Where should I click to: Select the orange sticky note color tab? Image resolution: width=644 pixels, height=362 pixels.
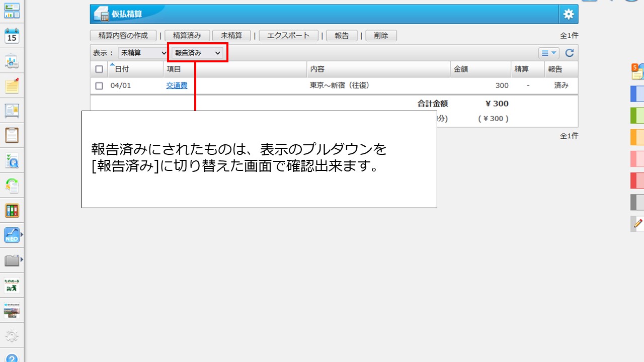pyautogui.click(x=637, y=137)
